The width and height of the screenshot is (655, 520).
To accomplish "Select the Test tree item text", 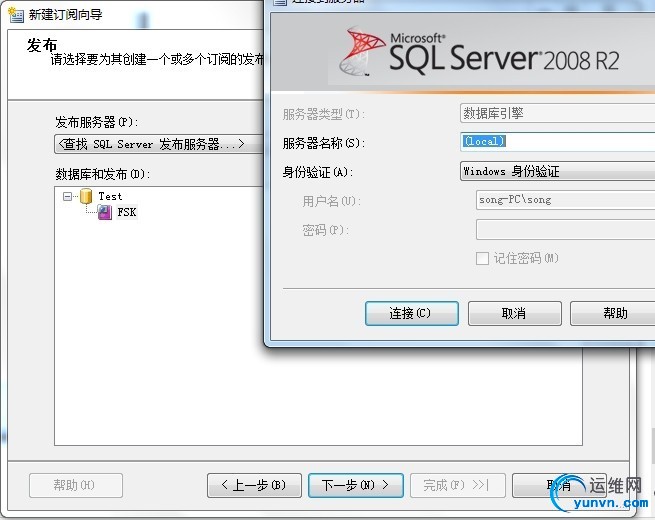I will pyautogui.click(x=110, y=196).
